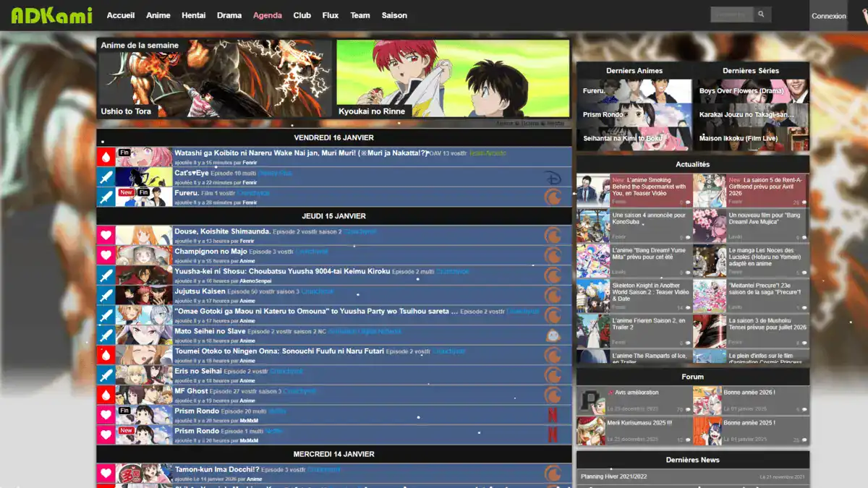Open the Cat's Eye title link

(192, 174)
